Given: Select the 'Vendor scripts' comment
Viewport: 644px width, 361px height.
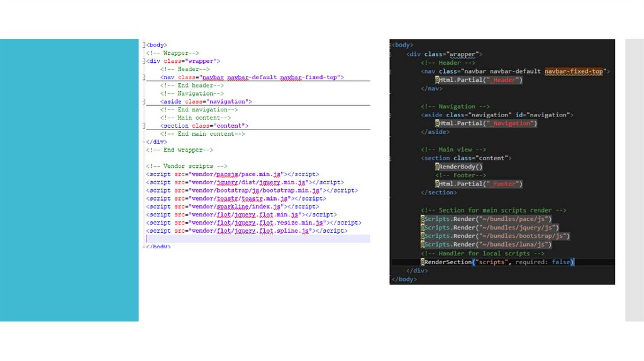Looking at the screenshot, I should point(186,166).
